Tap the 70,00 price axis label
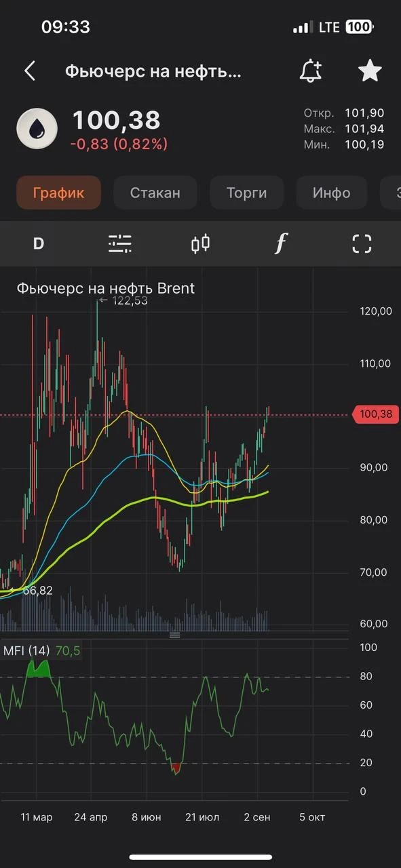Image resolution: width=401 pixels, height=868 pixels. pyautogui.click(x=375, y=572)
